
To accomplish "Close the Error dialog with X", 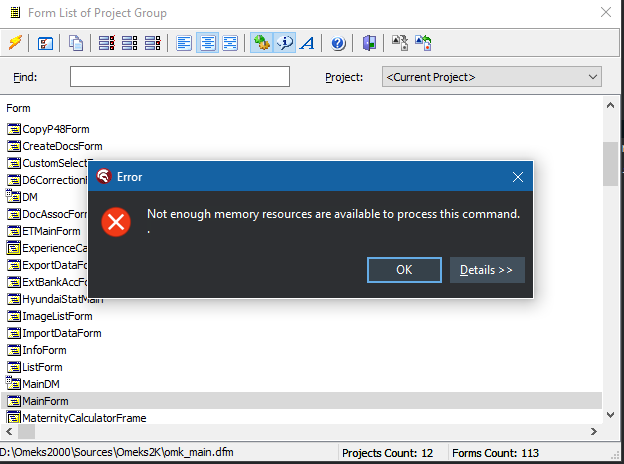I will click(518, 177).
